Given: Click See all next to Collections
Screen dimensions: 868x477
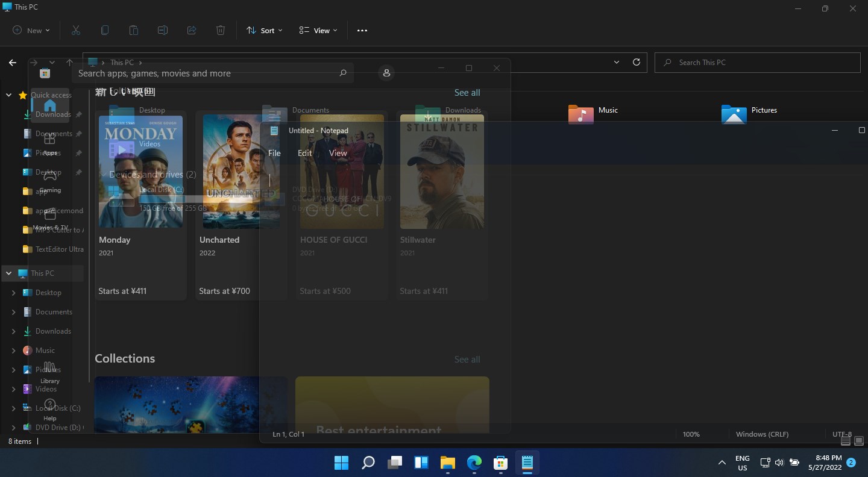Looking at the screenshot, I should [467, 360].
